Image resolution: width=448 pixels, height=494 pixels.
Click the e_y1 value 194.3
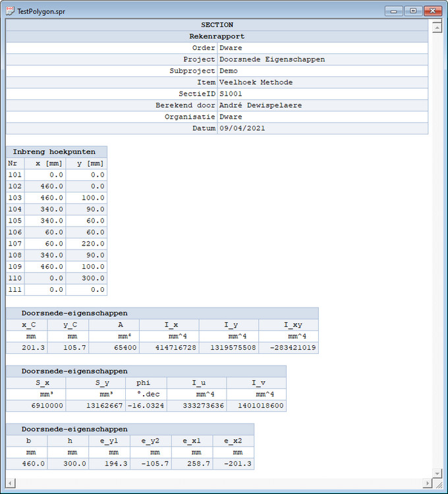116,464
